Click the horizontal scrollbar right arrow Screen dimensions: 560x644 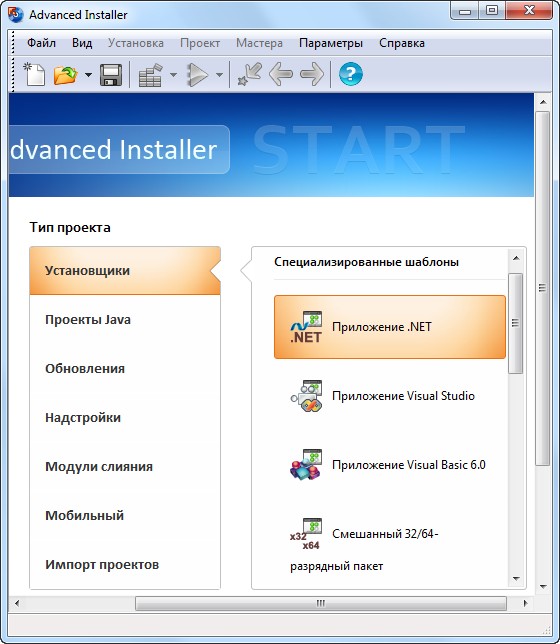click(x=526, y=603)
